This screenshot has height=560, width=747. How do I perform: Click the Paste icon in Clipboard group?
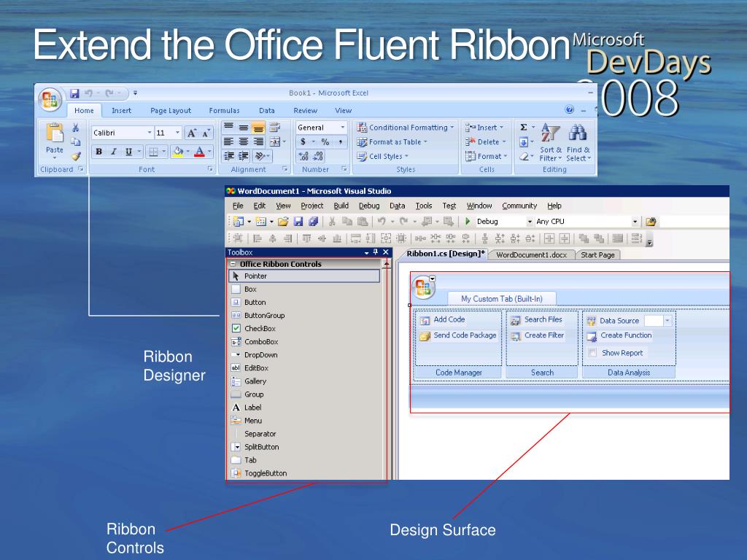pos(54,133)
